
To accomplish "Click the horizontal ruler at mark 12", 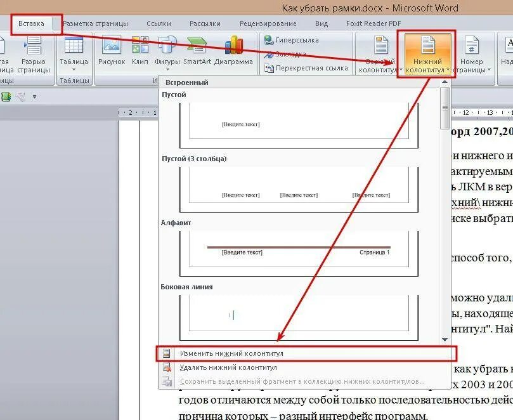I will pyautogui.click(x=466, y=112).
